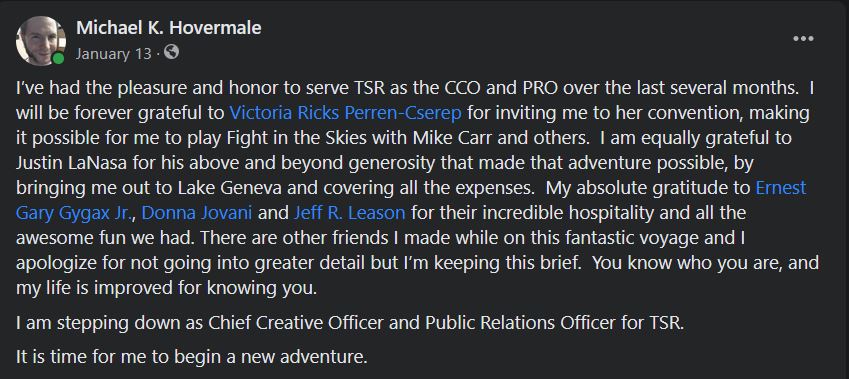This screenshot has height=379, width=849.
Task: Click the January 13 post timestamp
Action: pos(114,54)
